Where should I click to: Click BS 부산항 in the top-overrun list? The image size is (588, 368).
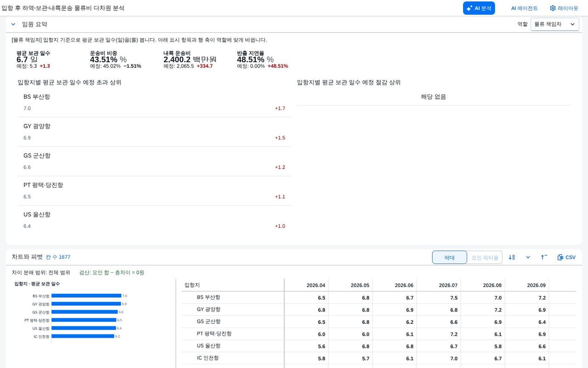[x=154, y=103]
